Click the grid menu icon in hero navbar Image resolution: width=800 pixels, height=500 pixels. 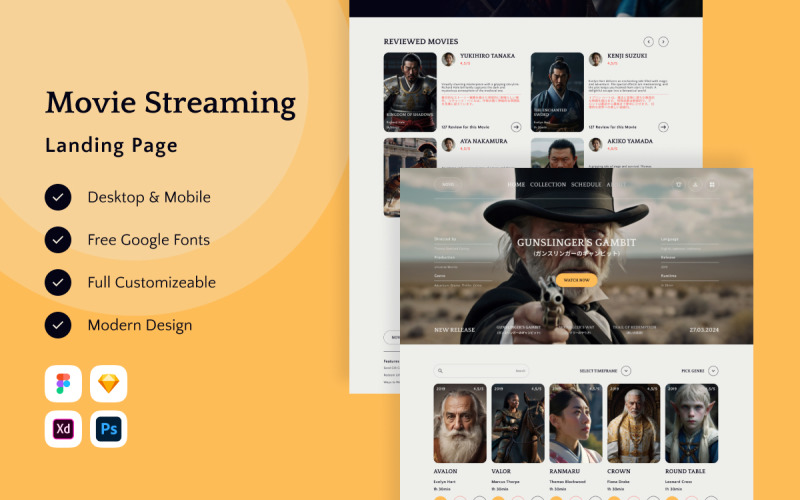tap(712, 185)
